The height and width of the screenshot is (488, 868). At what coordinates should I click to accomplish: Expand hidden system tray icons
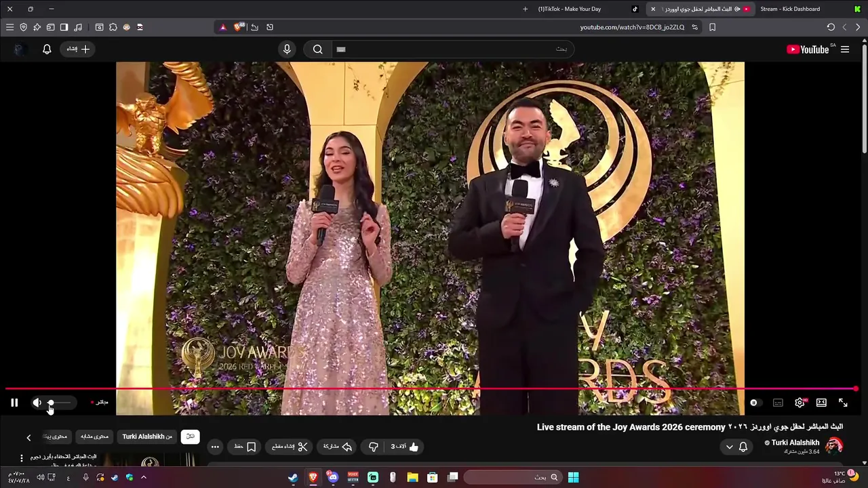[143, 477]
